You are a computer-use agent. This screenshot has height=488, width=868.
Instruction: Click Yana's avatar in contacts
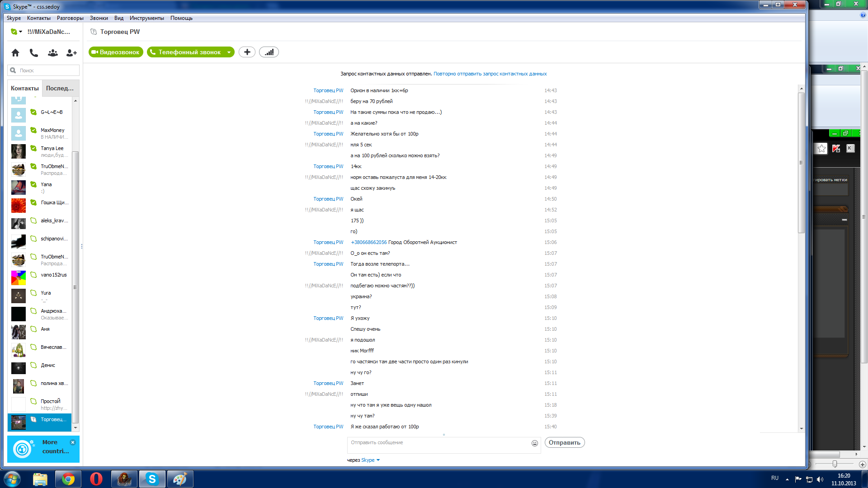coord(19,188)
